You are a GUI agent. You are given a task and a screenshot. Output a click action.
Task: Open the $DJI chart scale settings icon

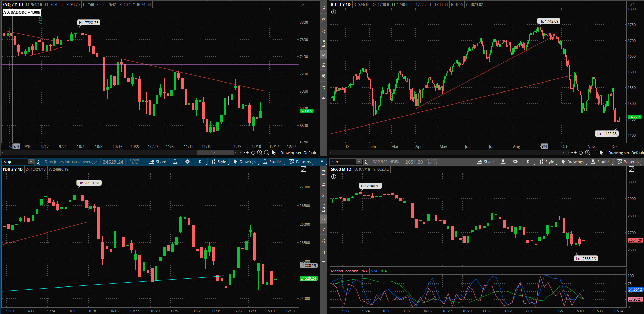click(x=303, y=169)
